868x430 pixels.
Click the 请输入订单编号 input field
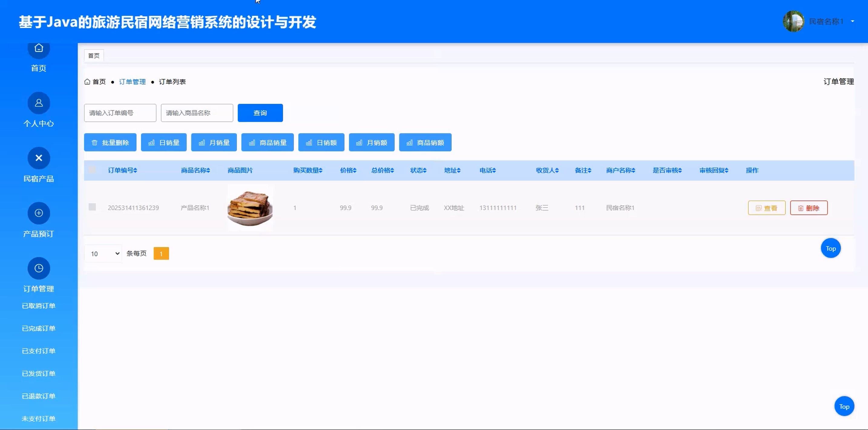coord(120,113)
